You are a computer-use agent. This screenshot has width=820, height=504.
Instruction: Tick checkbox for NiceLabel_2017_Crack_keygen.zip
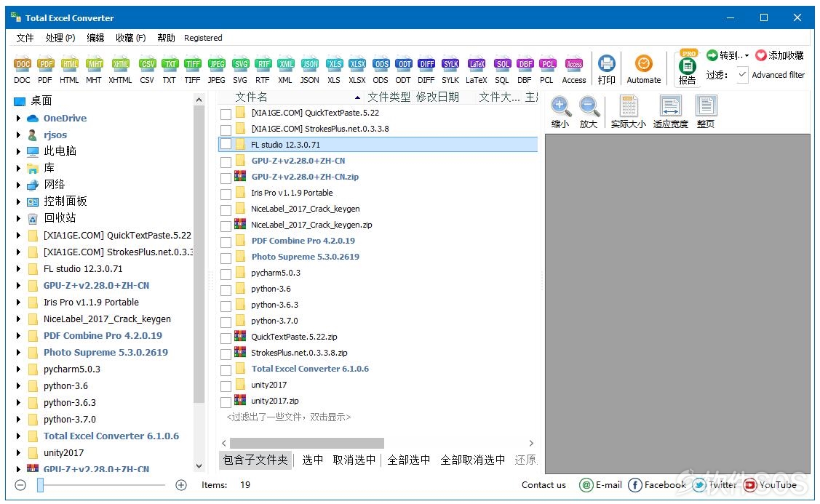[x=226, y=226]
